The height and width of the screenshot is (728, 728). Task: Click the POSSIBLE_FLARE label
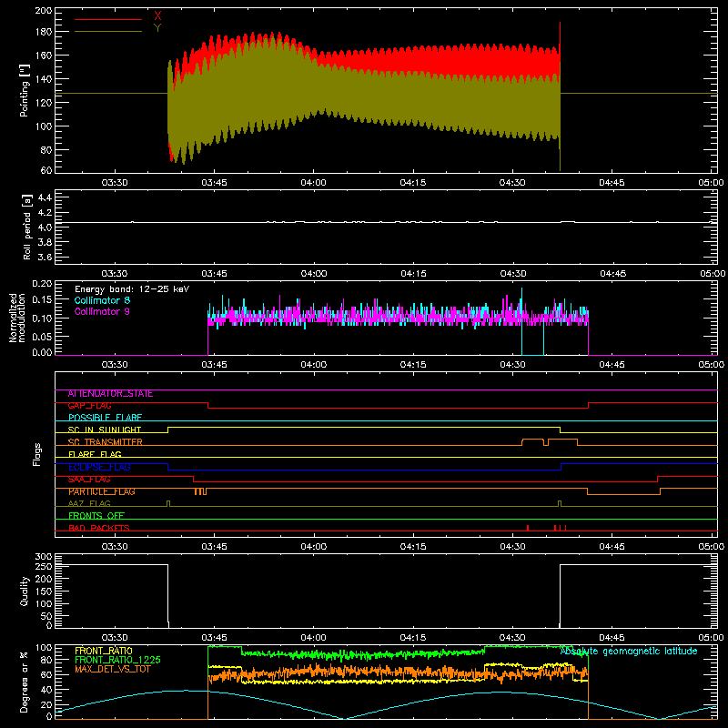pos(105,418)
